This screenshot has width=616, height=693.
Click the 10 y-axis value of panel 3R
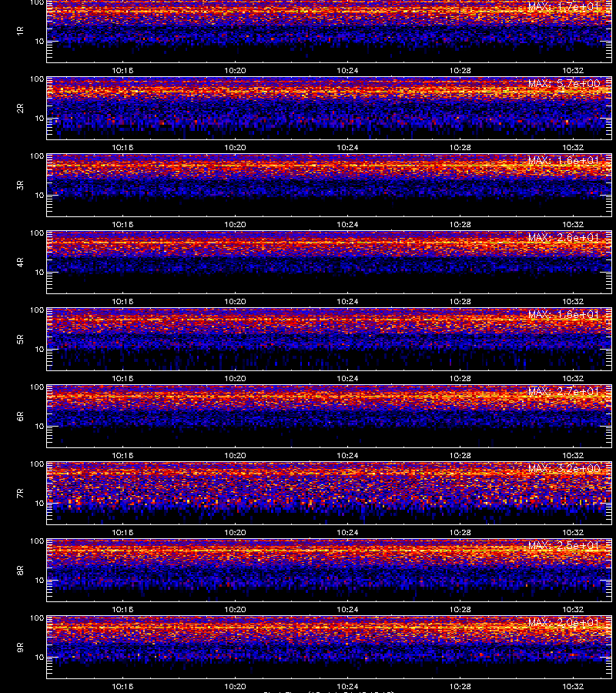click(39, 195)
